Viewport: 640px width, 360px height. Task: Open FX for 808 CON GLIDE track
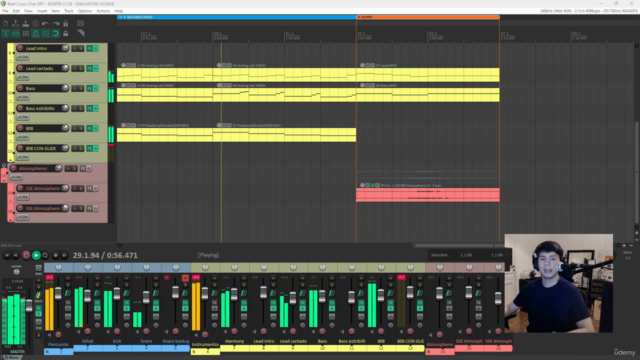coord(89,149)
